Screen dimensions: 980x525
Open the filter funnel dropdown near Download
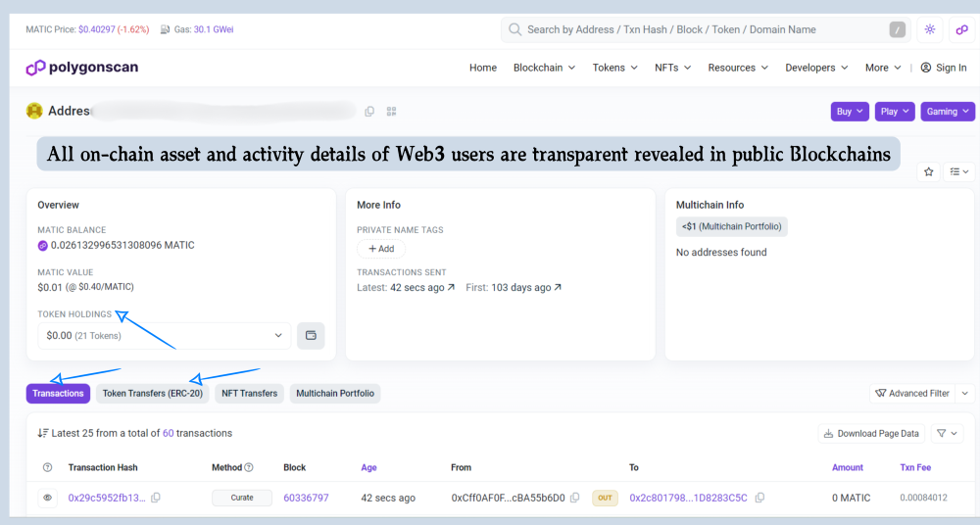[x=947, y=433]
